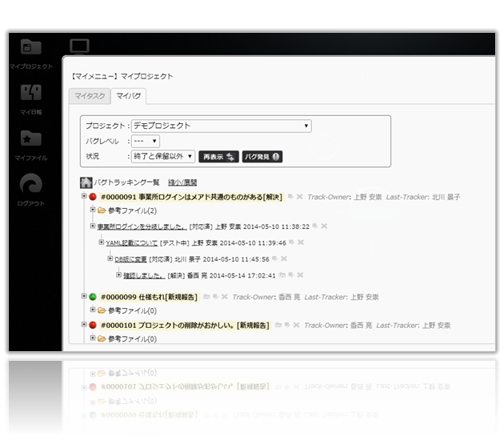504x440 pixels.
Task: Click the comment icon on the 確認しました row
Action: [x=291, y=274]
